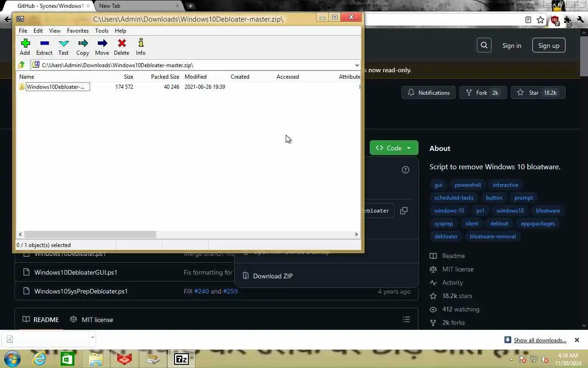Image resolution: width=588 pixels, height=368 pixels.
Task: Close the GitHub Sycnex browser tab
Action: coord(88,6)
